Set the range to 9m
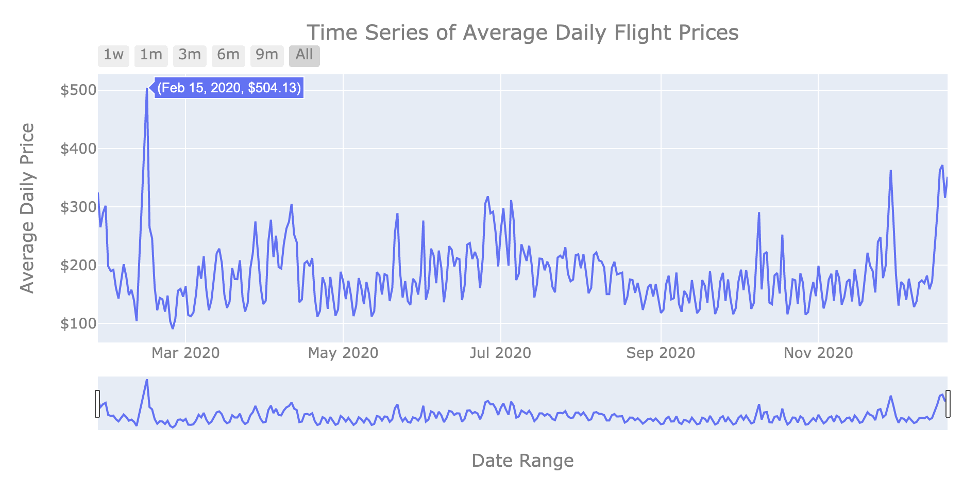Image resolution: width=980 pixels, height=491 pixels. (267, 56)
